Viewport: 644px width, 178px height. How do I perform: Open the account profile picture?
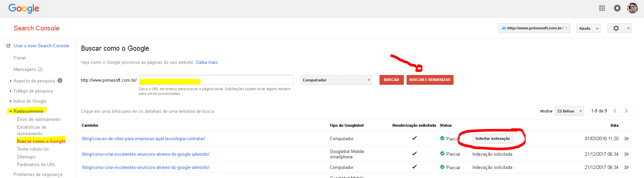coord(632,8)
